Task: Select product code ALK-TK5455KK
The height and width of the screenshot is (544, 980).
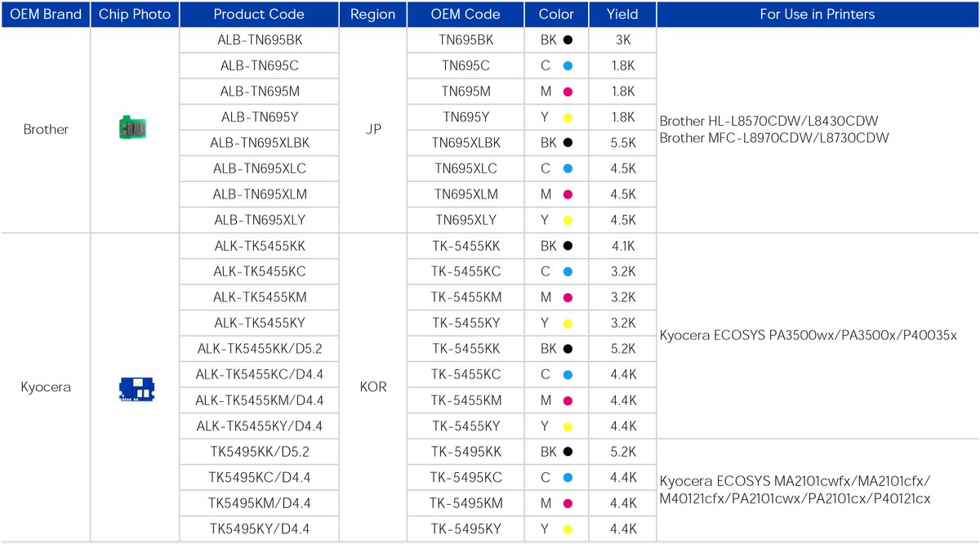Action: tap(260, 246)
